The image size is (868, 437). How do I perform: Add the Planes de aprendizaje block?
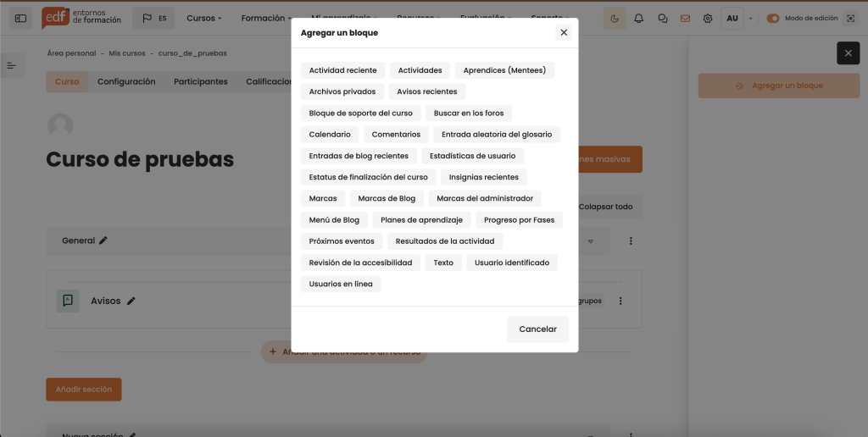[422, 219]
